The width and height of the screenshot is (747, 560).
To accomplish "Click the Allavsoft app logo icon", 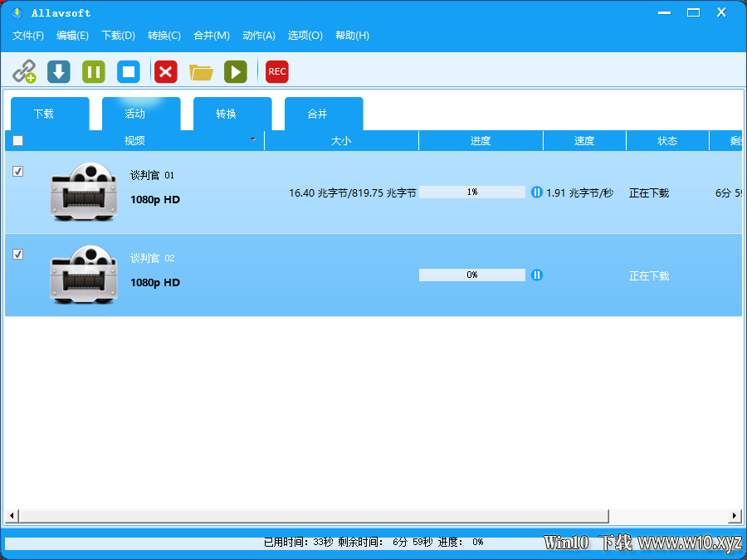I will pos(17,12).
